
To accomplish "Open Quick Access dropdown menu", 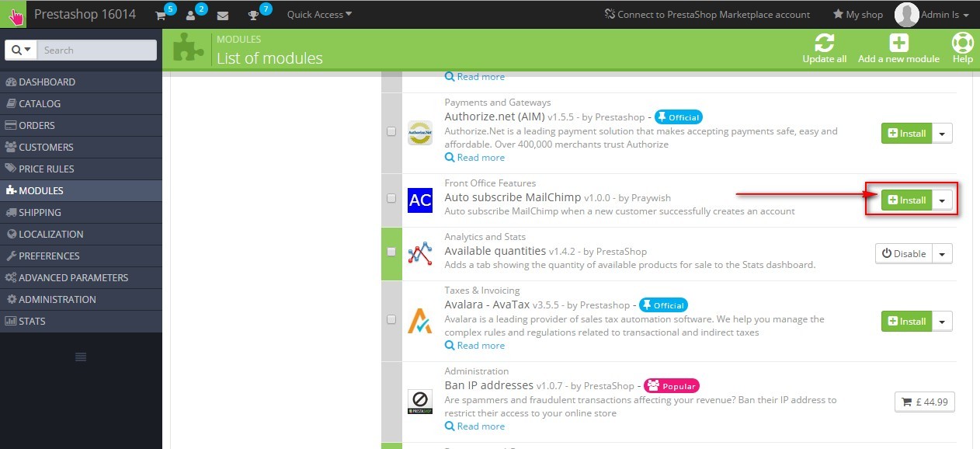I will pos(319,14).
